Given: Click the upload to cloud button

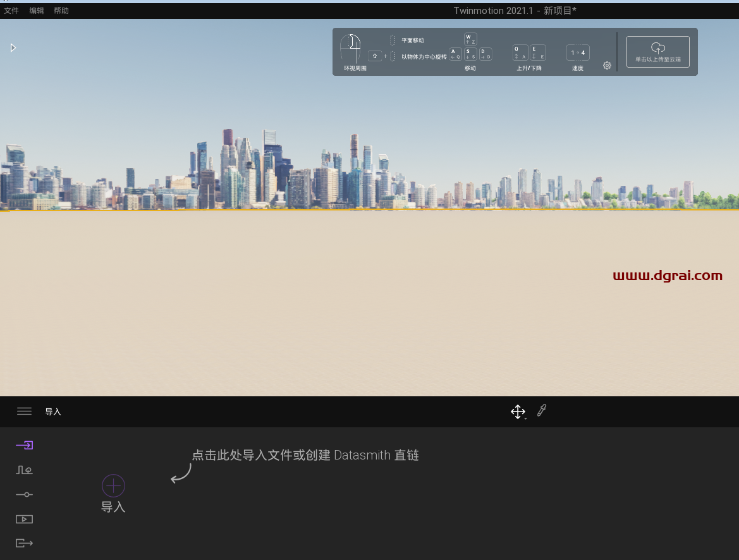Looking at the screenshot, I should tap(658, 52).
